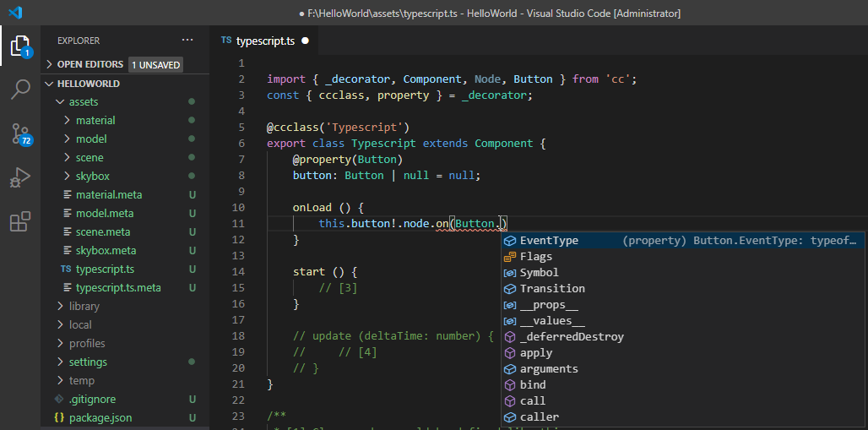Select Flags in suggestion list

[684, 257]
